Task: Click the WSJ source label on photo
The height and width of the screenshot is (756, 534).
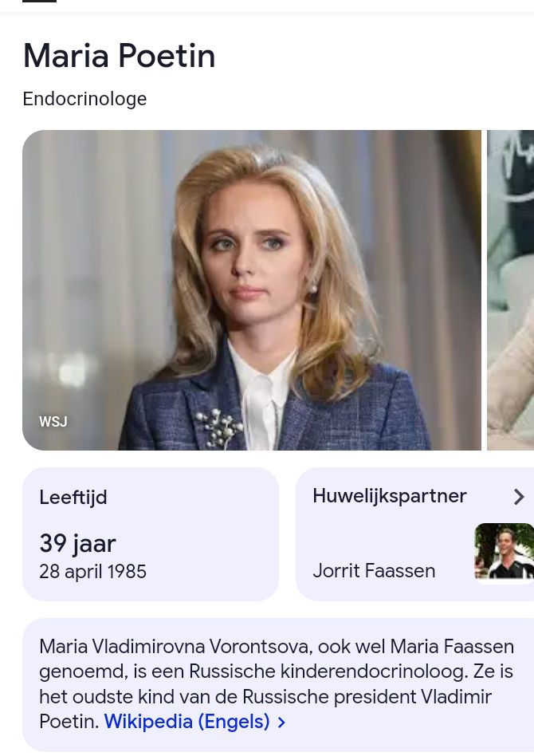Action: [53, 422]
